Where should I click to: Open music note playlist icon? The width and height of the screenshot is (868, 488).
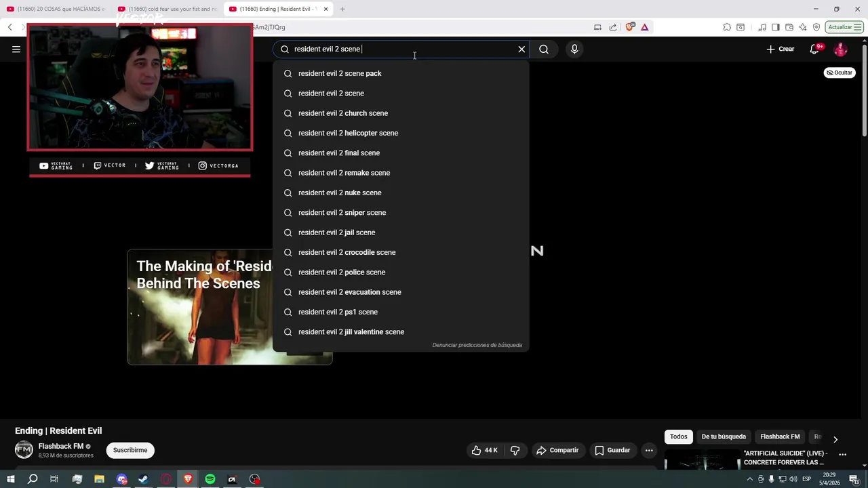pos(762,27)
